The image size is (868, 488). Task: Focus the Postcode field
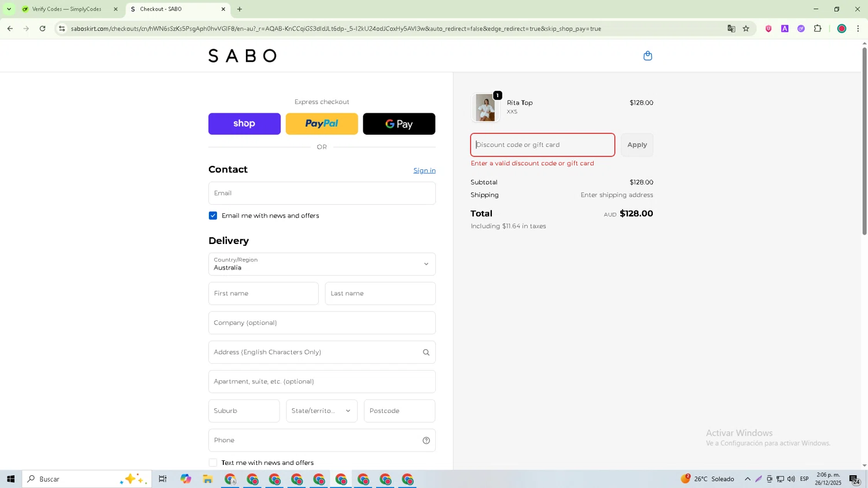400,411
